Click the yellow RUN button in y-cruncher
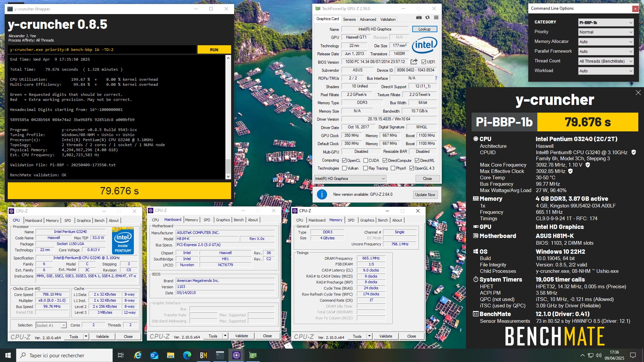 (214, 50)
